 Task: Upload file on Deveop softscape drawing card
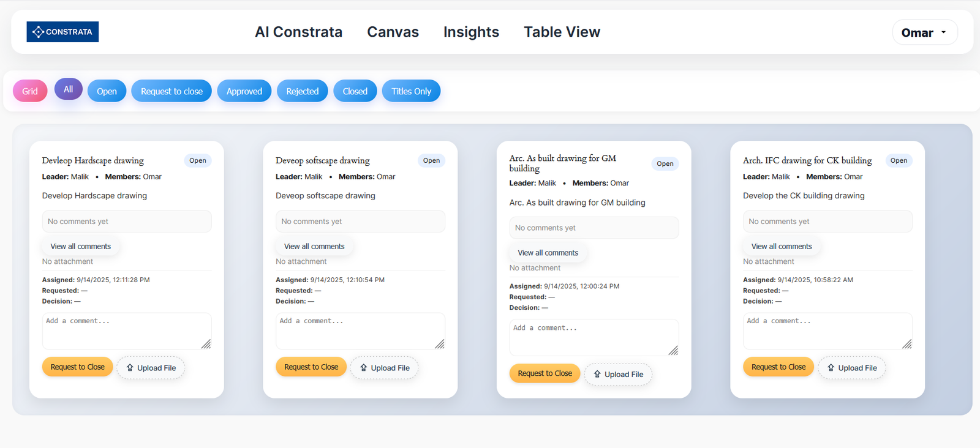pos(384,368)
